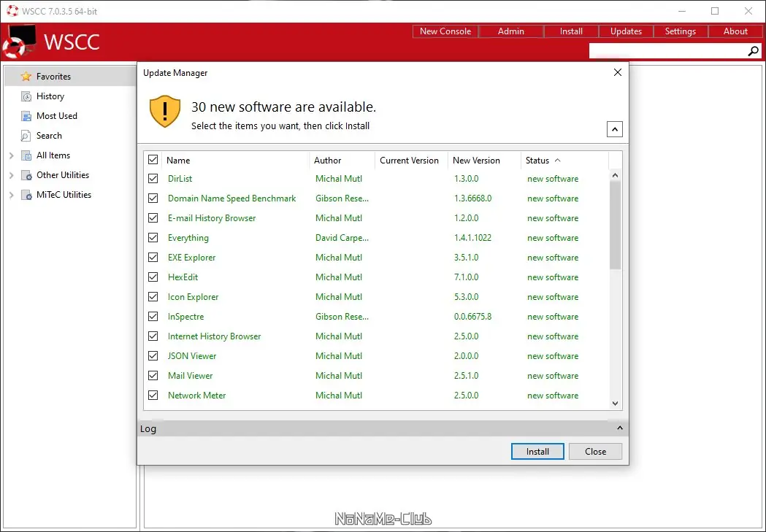Click the scrollbar up arrow
The image size is (766, 532).
(615, 175)
